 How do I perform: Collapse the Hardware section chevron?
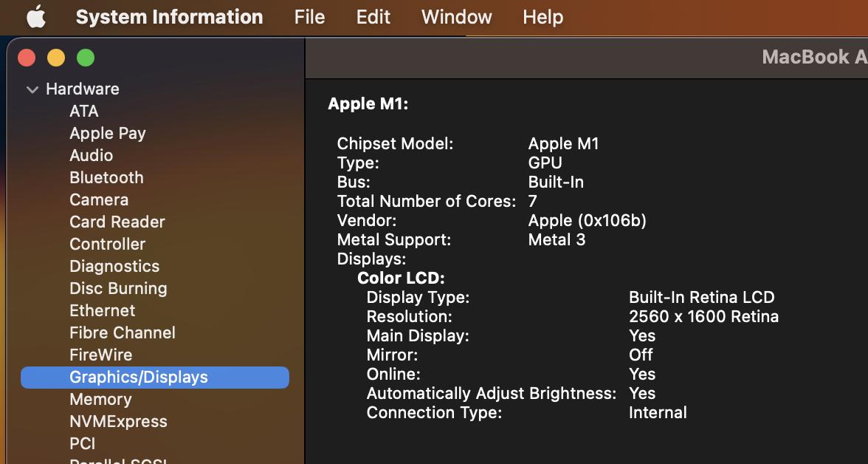32,89
